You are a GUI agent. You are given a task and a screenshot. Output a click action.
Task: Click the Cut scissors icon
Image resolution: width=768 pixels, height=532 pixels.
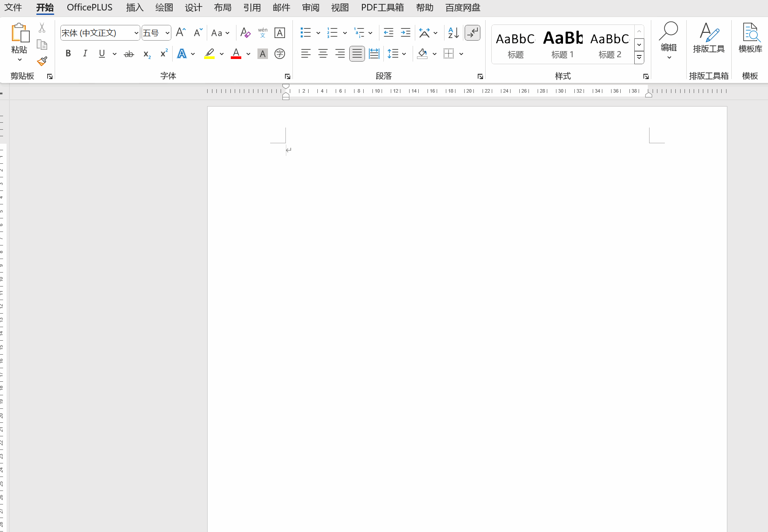coord(42,28)
